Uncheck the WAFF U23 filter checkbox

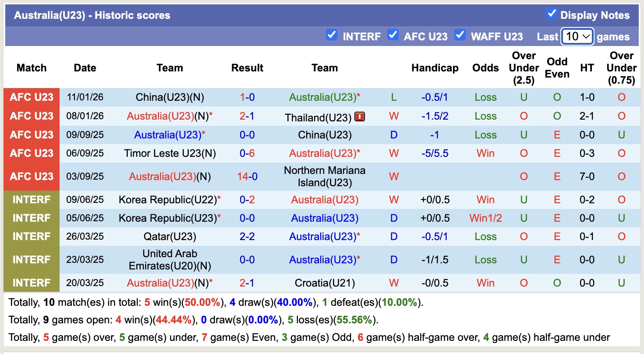pyautogui.click(x=460, y=35)
